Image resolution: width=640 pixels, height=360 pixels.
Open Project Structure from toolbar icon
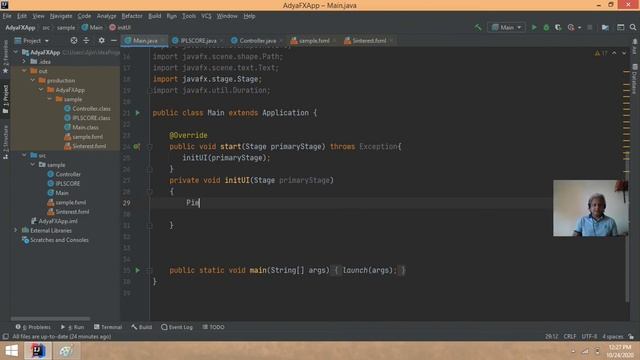(x=605, y=27)
